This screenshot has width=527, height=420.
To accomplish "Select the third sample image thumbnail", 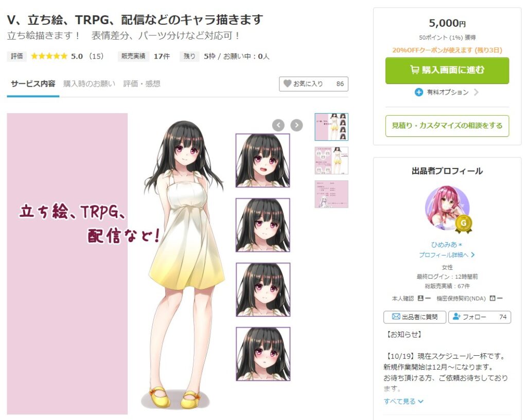I will (331, 194).
